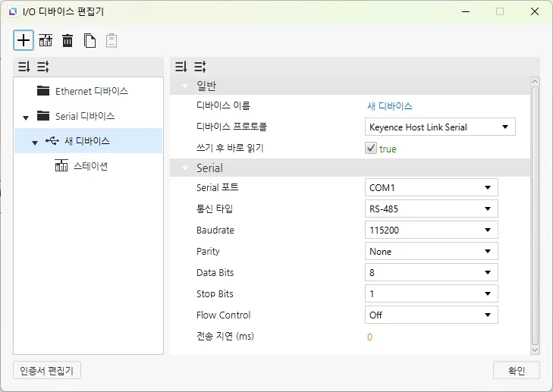The image size is (553, 392).
Task: Toggle the 쓰기 후 바로 읽기 checkbox
Action: (x=371, y=149)
